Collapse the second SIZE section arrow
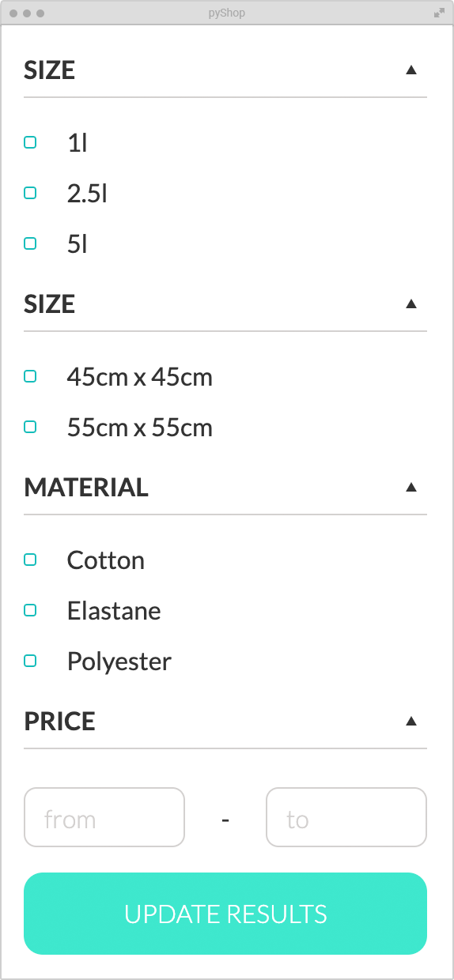The height and width of the screenshot is (980, 454). (410, 303)
